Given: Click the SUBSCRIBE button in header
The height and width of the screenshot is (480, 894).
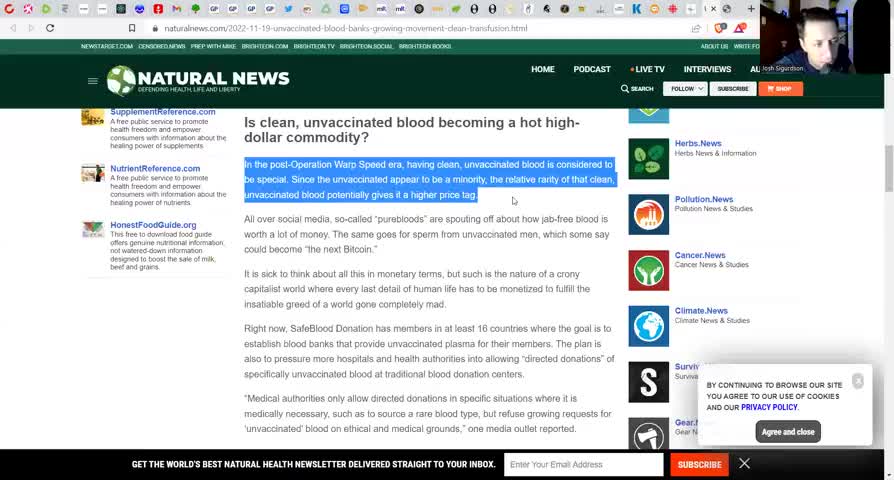Looking at the screenshot, I should pos(733,88).
